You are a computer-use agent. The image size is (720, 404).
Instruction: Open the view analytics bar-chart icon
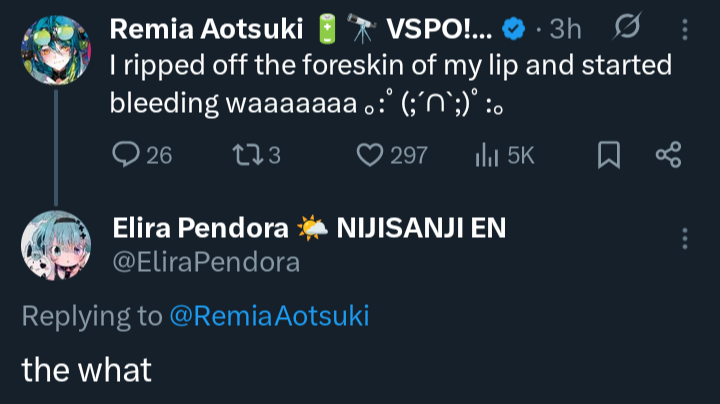pyautogui.click(x=485, y=155)
